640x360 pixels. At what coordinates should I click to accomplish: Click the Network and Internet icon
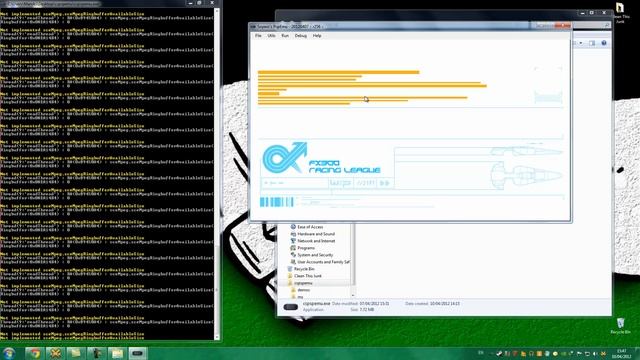point(293,241)
